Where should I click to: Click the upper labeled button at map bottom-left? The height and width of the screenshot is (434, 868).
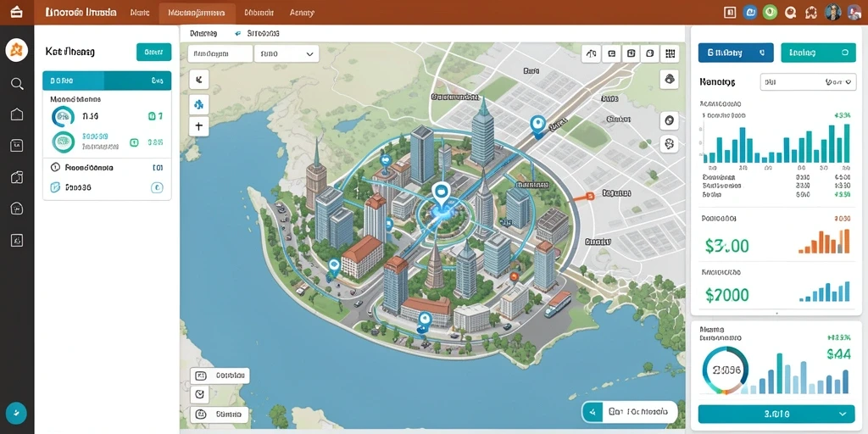[x=220, y=376]
